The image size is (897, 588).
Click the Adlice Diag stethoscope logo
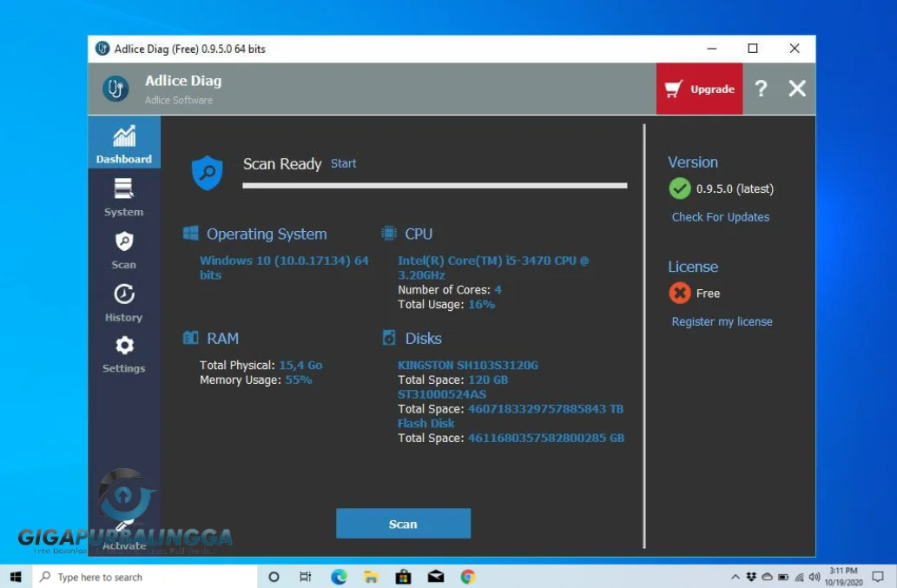tap(115, 89)
